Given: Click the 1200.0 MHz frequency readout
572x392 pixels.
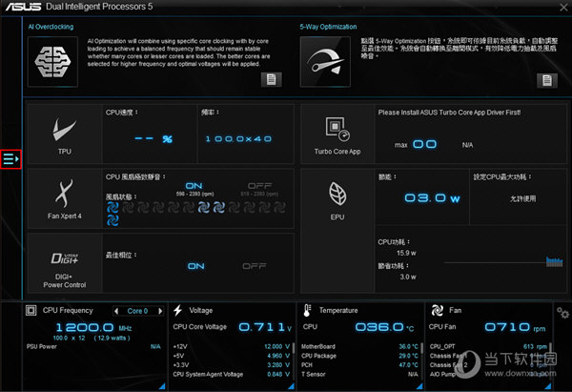Looking at the screenshot, I should 93,327.
